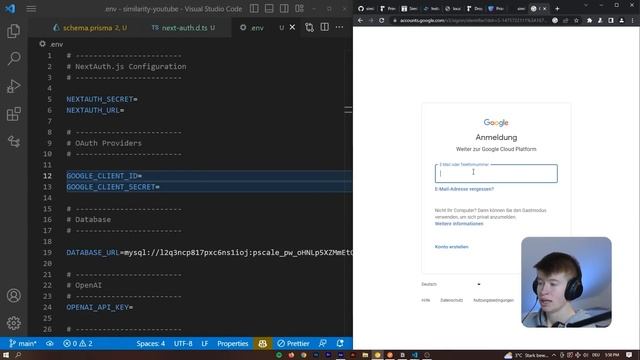Change the end of line sequence LF

(204, 344)
